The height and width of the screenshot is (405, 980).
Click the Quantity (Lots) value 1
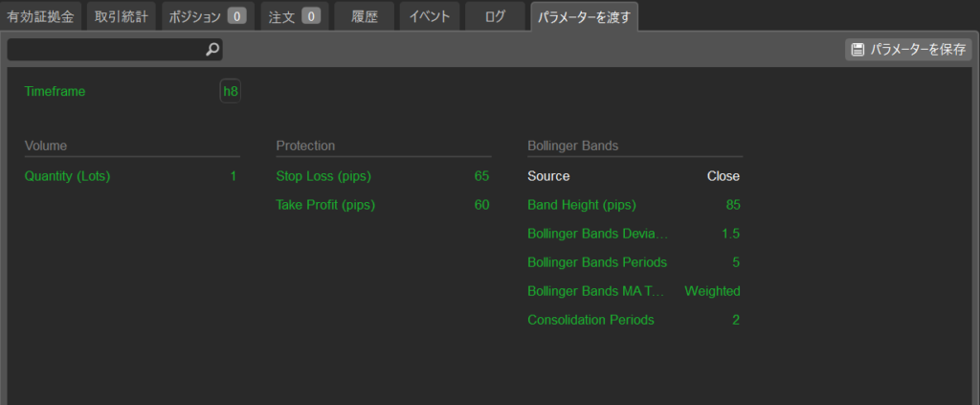(x=233, y=176)
